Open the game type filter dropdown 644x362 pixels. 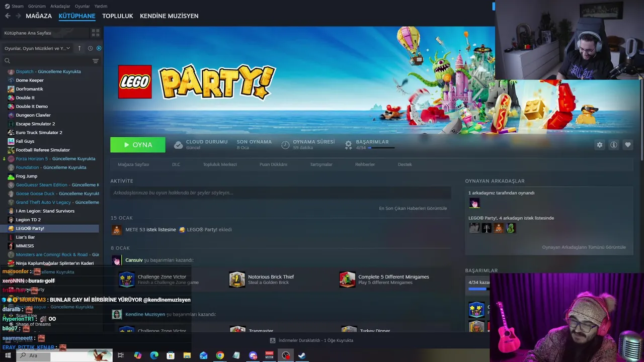(37, 48)
